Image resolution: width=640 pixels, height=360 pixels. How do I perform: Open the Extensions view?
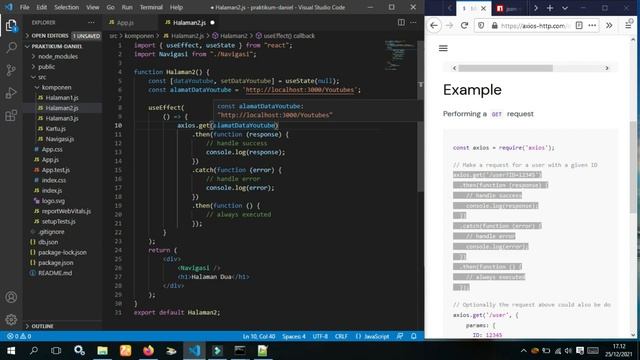(11, 116)
